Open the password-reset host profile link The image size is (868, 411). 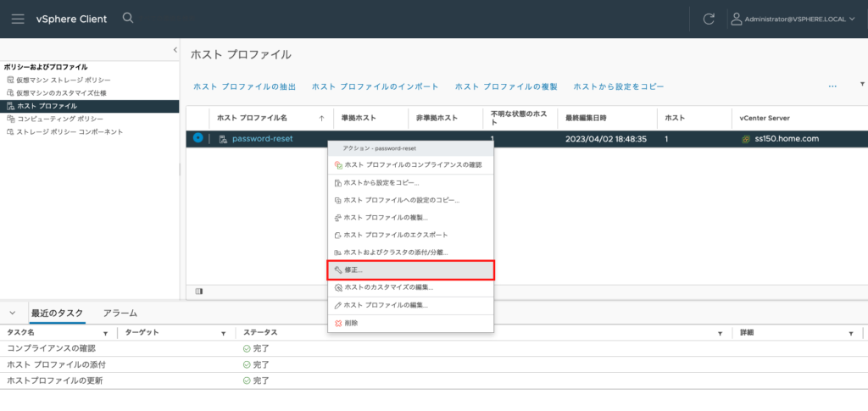[263, 139]
